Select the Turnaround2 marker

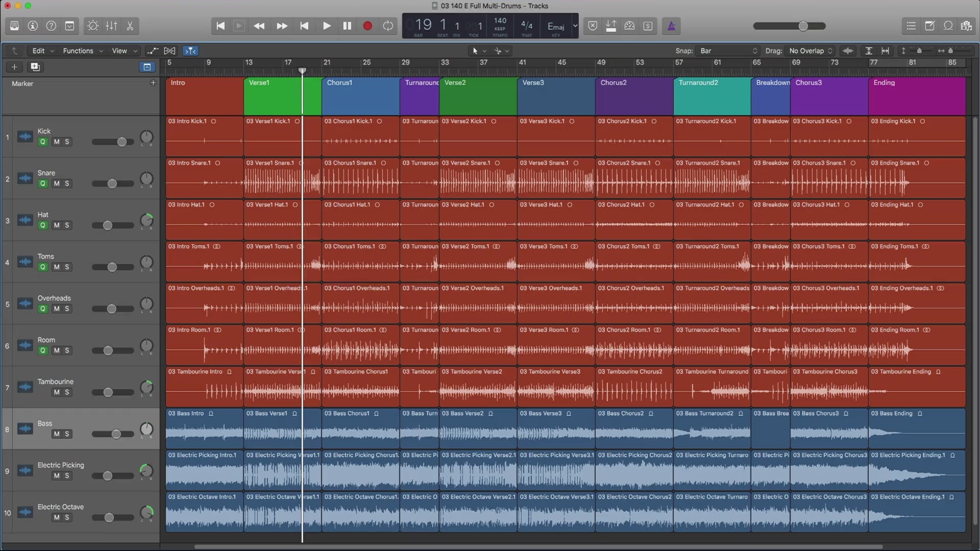712,96
